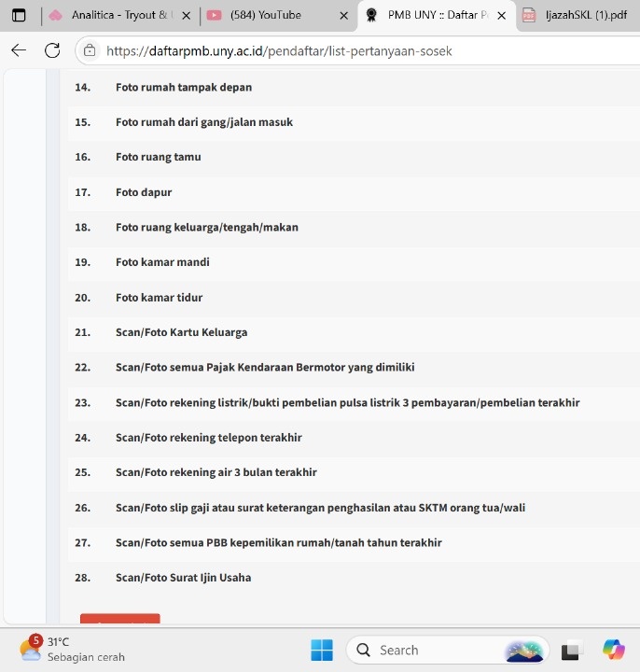Screen dimensions: 640x672
Task: Click list number '21.'
Action: tap(83, 332)
